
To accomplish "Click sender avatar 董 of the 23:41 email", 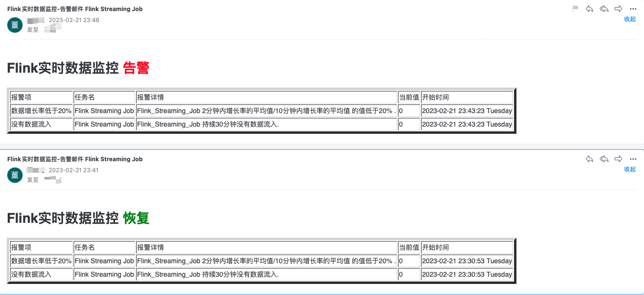I will coord(15,175).
